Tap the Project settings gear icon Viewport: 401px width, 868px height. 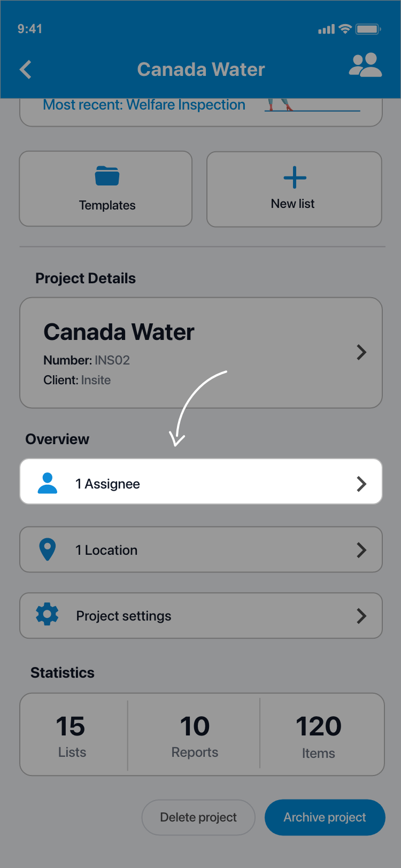point(47,615)
